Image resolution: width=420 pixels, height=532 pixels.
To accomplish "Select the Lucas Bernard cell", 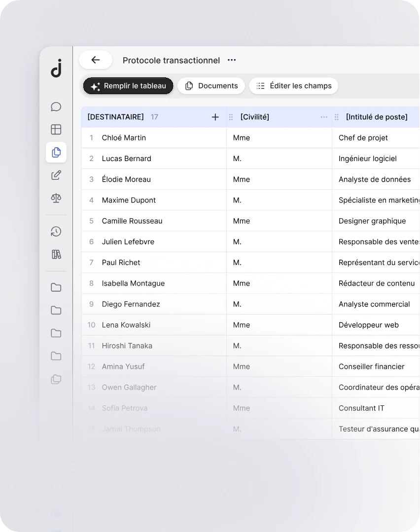I will [154, 159].
